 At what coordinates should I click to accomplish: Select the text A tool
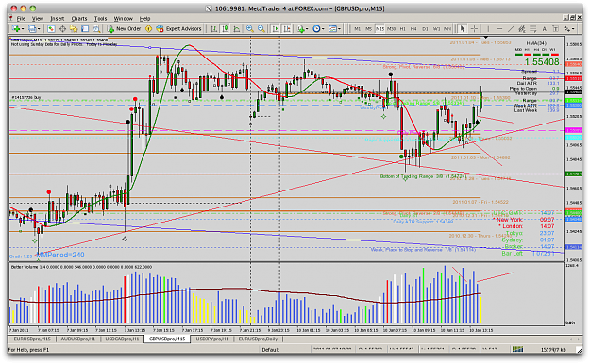point(544,28)
